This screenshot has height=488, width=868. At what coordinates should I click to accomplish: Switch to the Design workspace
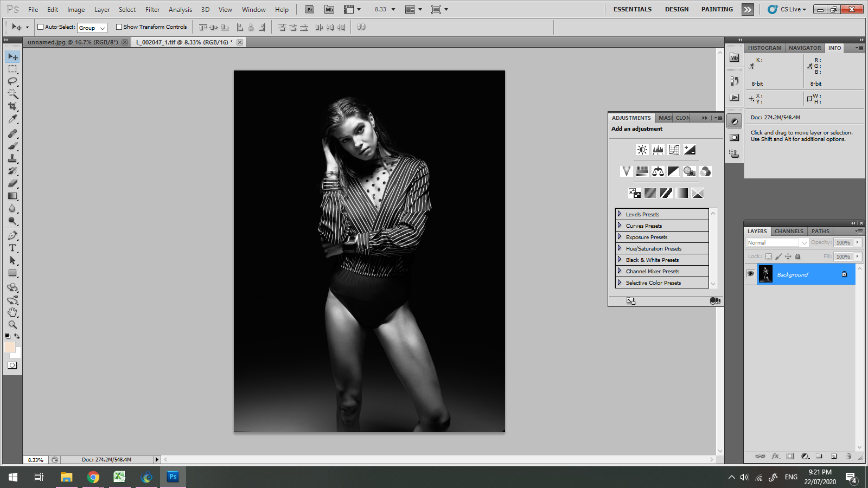pyautogui.click(x=676, y=9)
